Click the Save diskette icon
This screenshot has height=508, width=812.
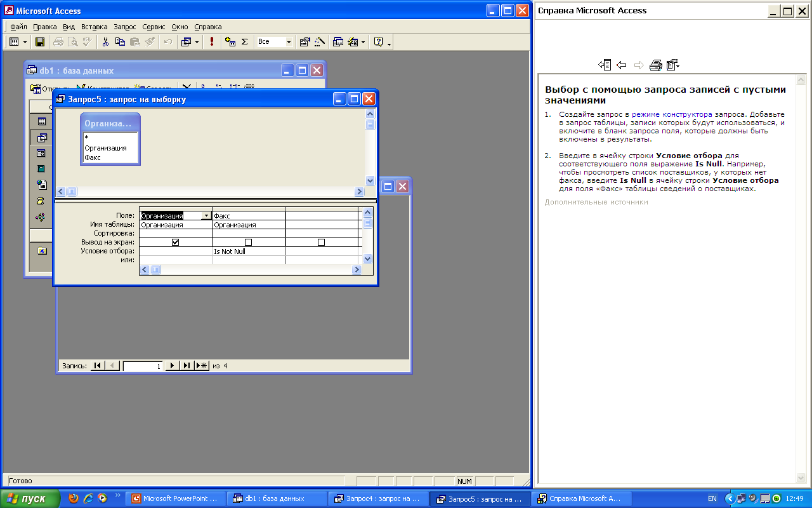point(39,42)
